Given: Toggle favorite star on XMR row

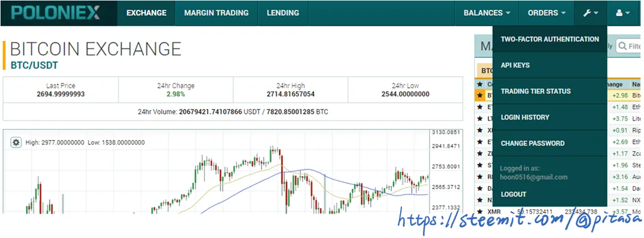Looking at the screenshot, I should click(x=479, y=212).
